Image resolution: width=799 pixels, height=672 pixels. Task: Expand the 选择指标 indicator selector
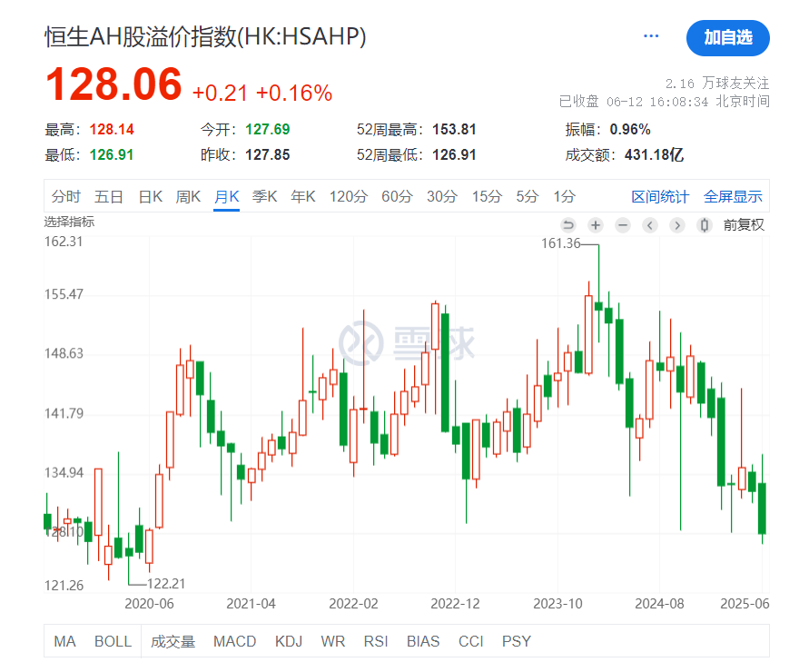(69, 222)
